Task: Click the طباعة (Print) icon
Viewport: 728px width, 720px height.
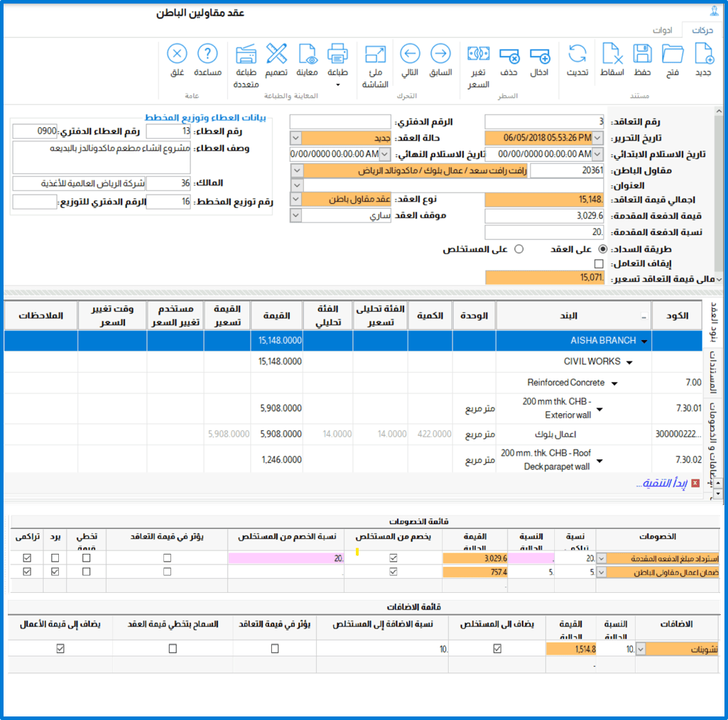Action: coord(337,53)
